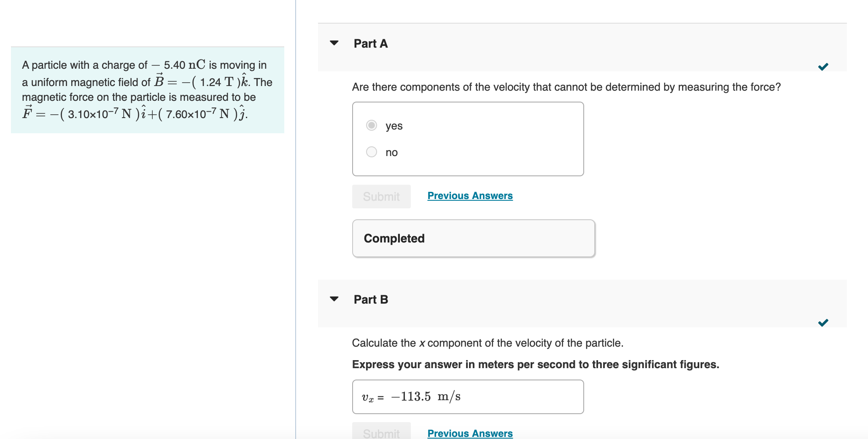Click the checkmark icon for Part A
This screenshot has height=439, width=868.
pos(823,66)
